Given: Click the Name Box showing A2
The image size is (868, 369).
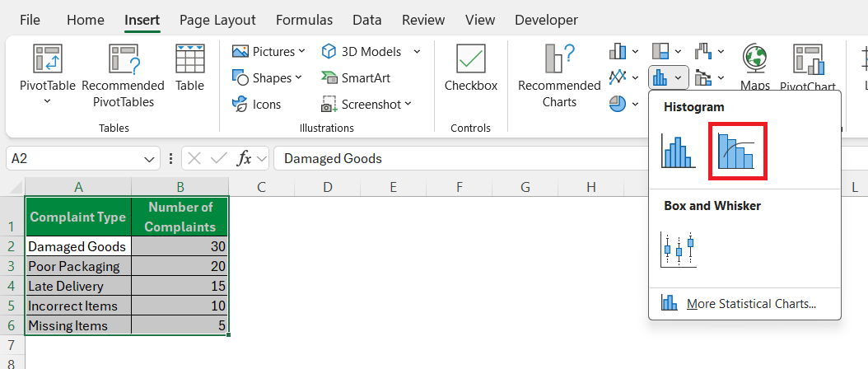Looking at the screenshot, I should click(73, 158).
